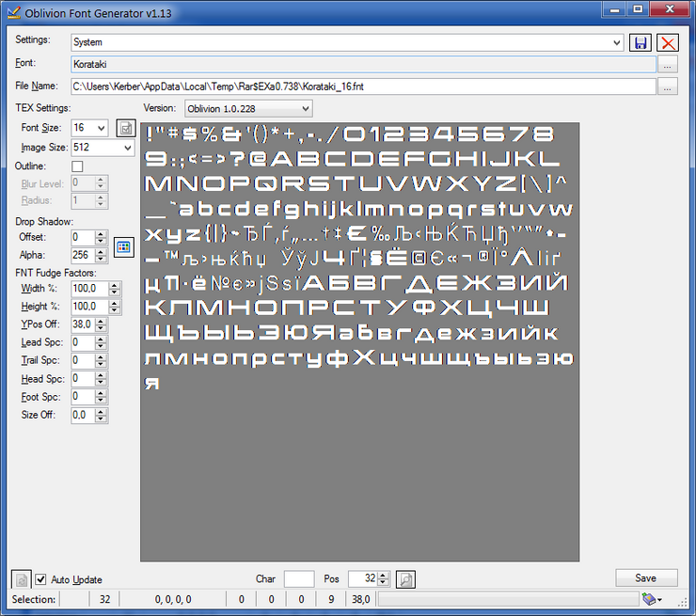Click the Save button
696x616 pixels.
coord(645,577)
